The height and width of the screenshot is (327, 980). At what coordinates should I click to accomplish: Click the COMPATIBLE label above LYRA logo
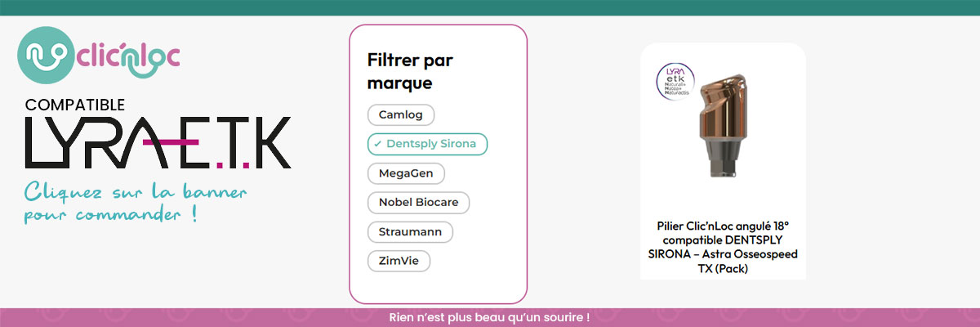pyautogui.click(x=75, y=105)
